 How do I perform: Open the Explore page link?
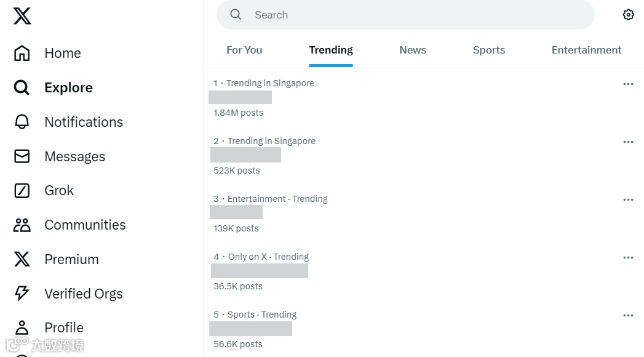68,88
